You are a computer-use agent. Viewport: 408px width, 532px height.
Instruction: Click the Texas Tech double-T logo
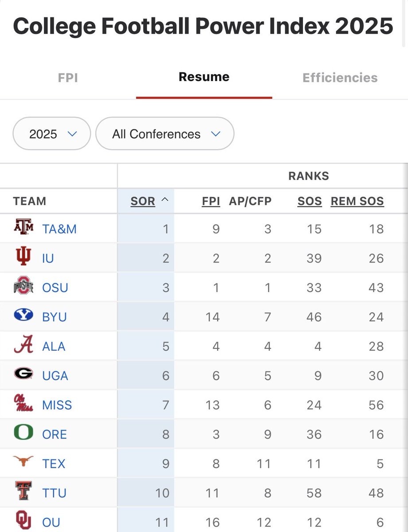tap(23, 492)
